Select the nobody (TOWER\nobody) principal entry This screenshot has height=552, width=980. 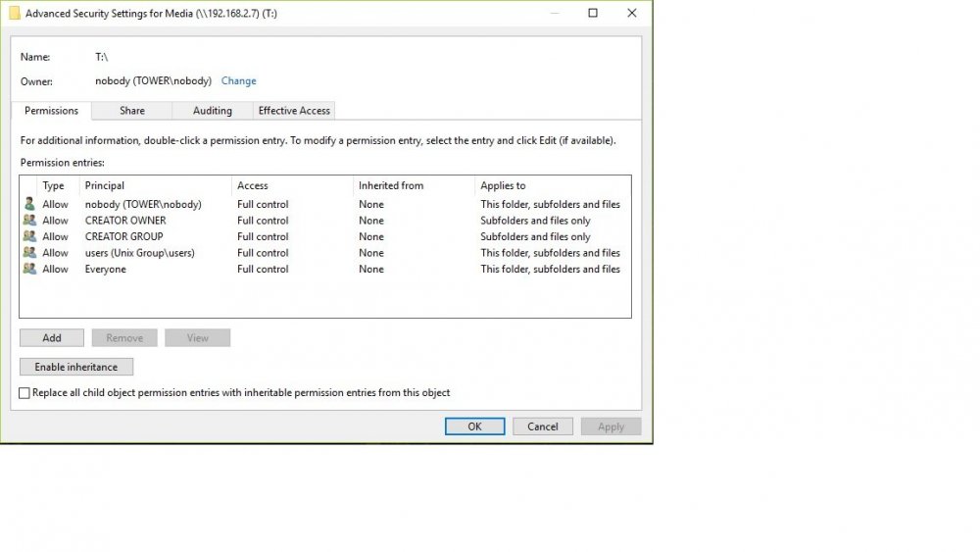click(x=143, y=204)
